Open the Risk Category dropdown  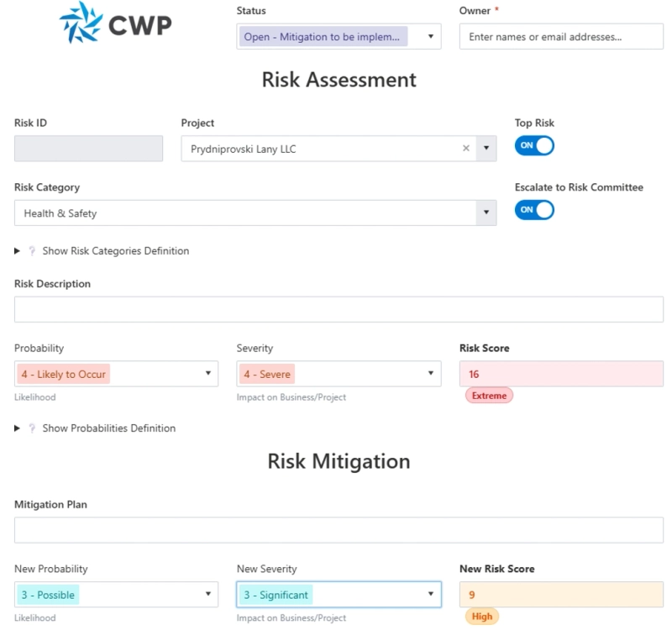point(486,213)
